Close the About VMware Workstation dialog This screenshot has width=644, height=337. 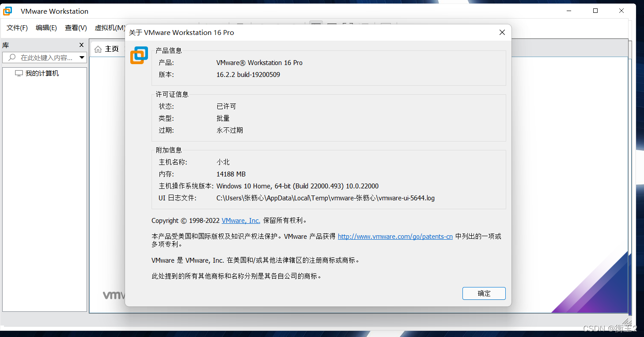pos(502,32)
